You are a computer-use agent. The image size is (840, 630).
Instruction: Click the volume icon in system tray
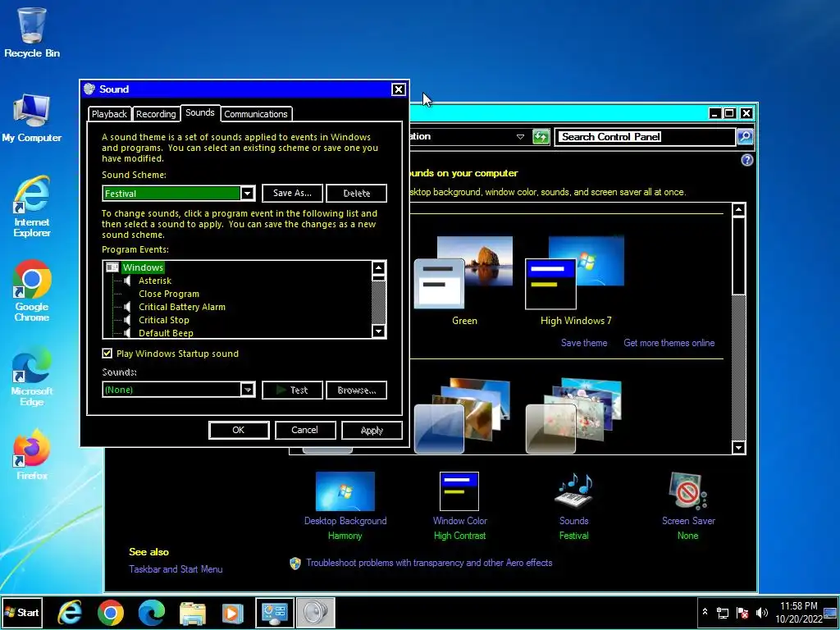click(761, 612)
